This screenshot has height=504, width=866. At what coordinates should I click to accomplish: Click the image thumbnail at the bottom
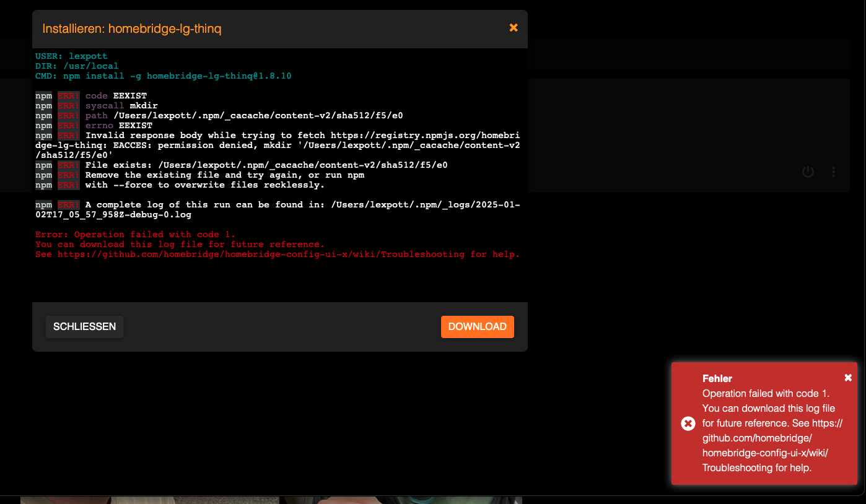[271, 500]
